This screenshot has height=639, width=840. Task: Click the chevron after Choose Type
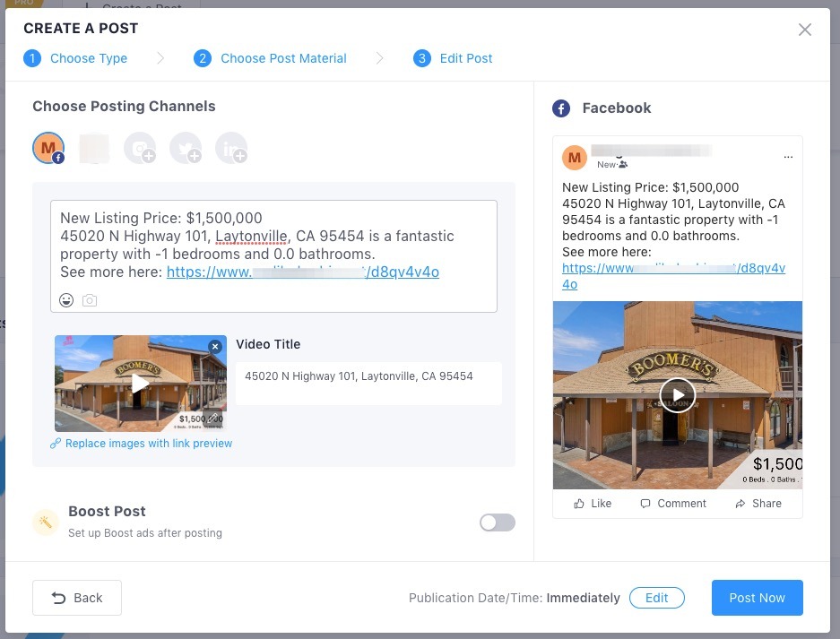pos(160,58)
